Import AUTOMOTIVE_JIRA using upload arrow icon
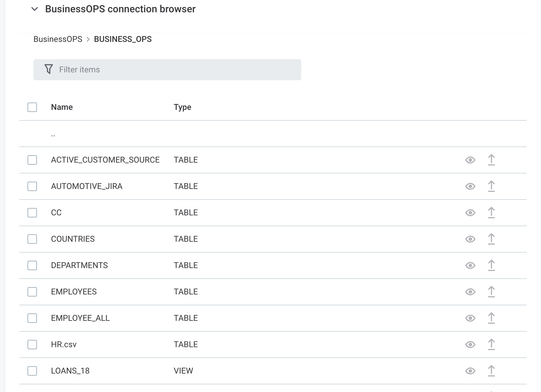Image resolution: width=541 pixels, height=392 pixels. coord(491,186)
